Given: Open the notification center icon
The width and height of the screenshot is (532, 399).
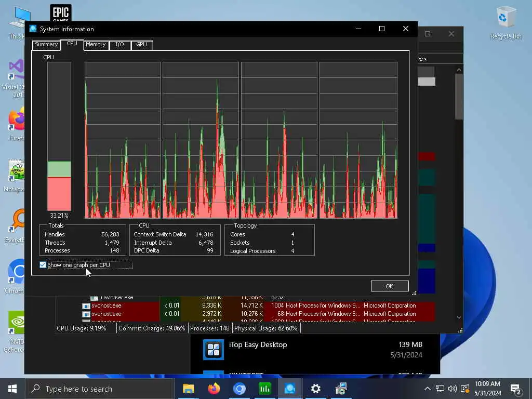Looking at the screenshot, I should click(x=516, y=389).
